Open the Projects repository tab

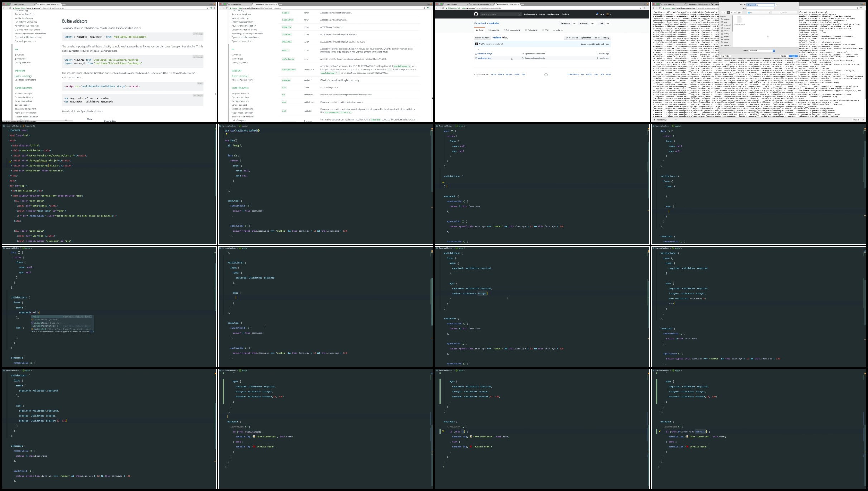tap(531, 30)
